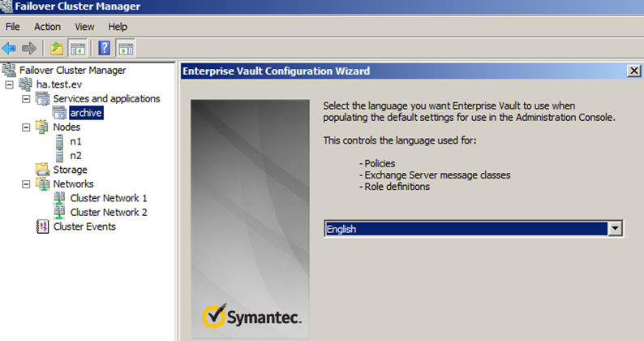This screenshot has width=644, height=341.
Task: Open the blue Help question mark icon
Action: [x=105, y=49]
